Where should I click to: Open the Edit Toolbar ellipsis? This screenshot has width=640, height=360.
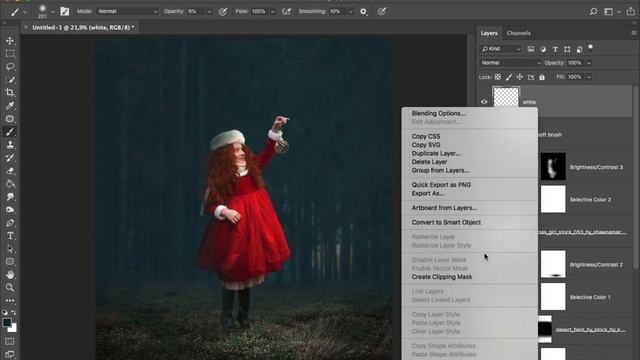click(10, 300)
